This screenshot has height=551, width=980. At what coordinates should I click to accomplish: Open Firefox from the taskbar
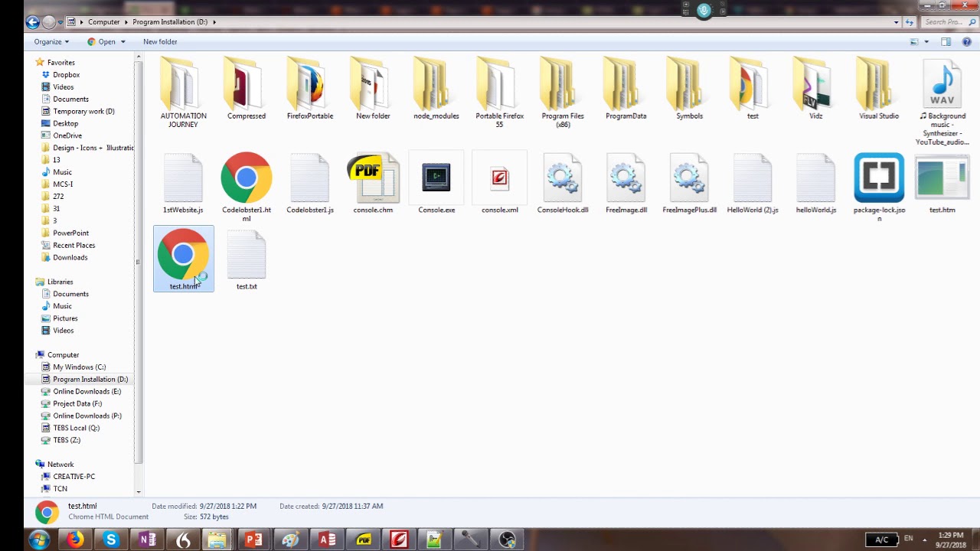[x=74, y=540]
